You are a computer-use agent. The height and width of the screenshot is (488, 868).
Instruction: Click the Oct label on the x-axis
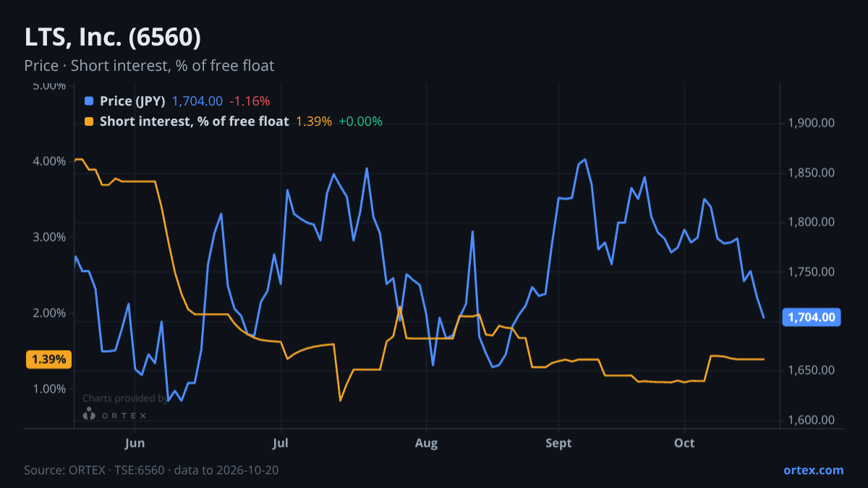coord(684,442)
